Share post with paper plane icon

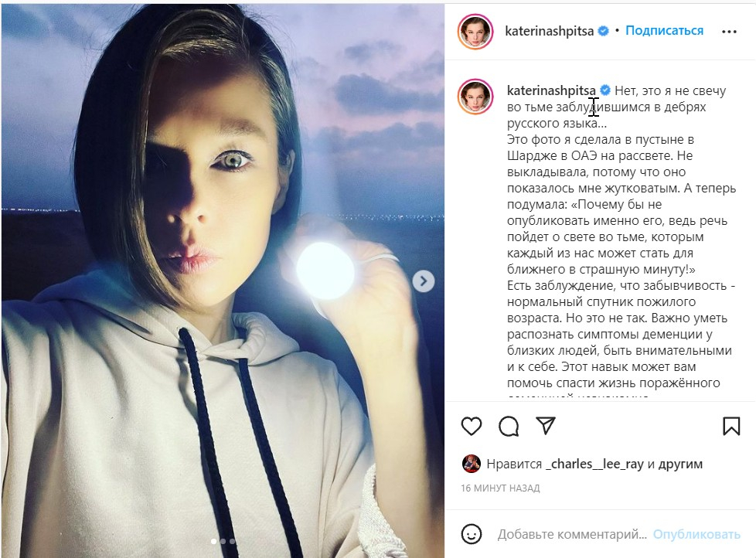click(x=546, y=427)
